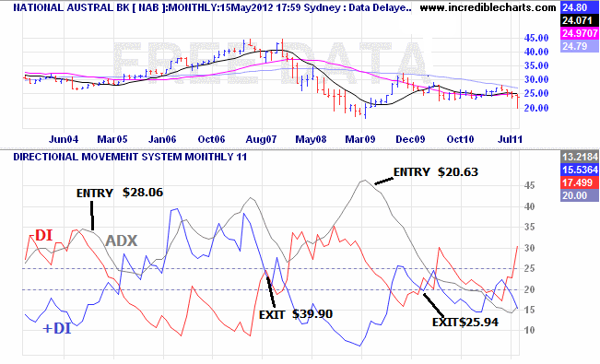The image size is (600, 364).
Task: Click the light blue 24.79 value box
Action: 580,46
